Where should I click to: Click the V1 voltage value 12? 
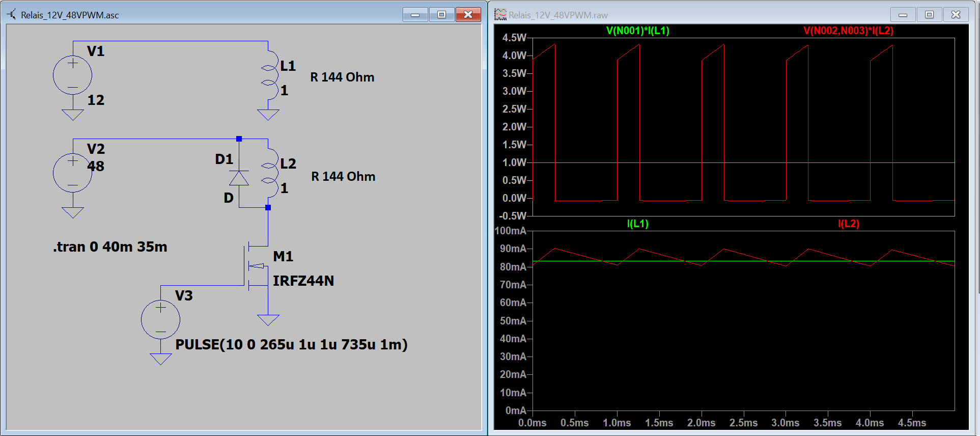96,100
